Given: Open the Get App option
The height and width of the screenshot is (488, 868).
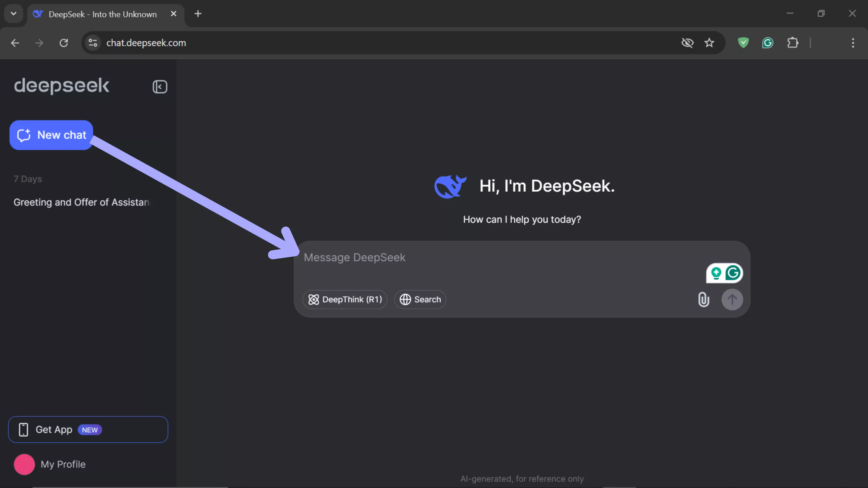Looking at the screenshot, I should [88, 429].
